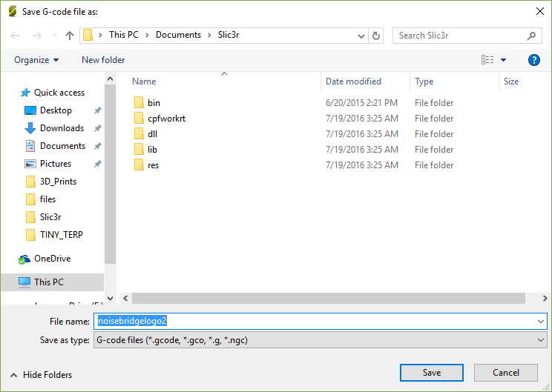Image resolution: width=552 pixels, height=392 pixels.
Task: Sort files by Date modified column
Action: click(353, 82)
